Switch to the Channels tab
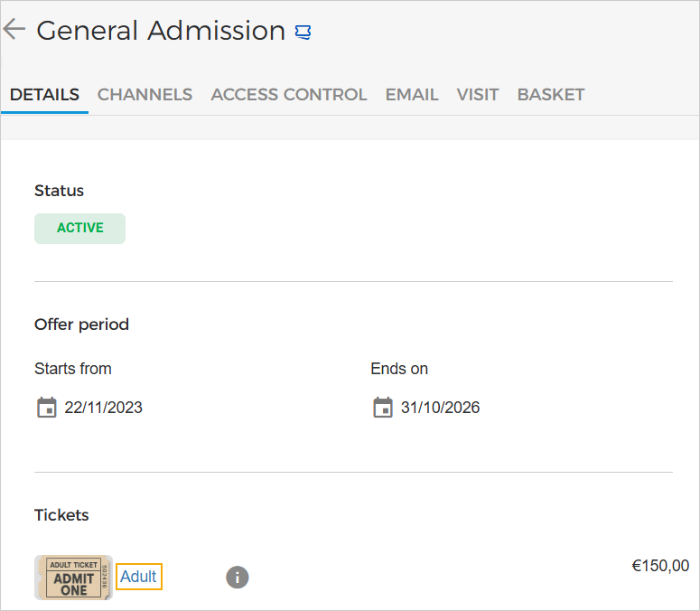The width and height of the screenshot is (700, 611). pyautogui.click(x=145, y=94)
